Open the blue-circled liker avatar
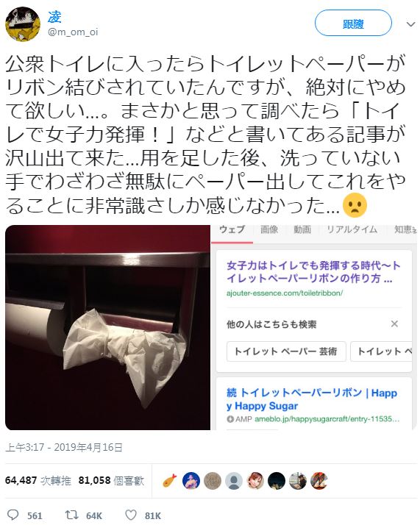Viewport: 420px width, 525px height. pyautogui.click(x=191, y=481)
